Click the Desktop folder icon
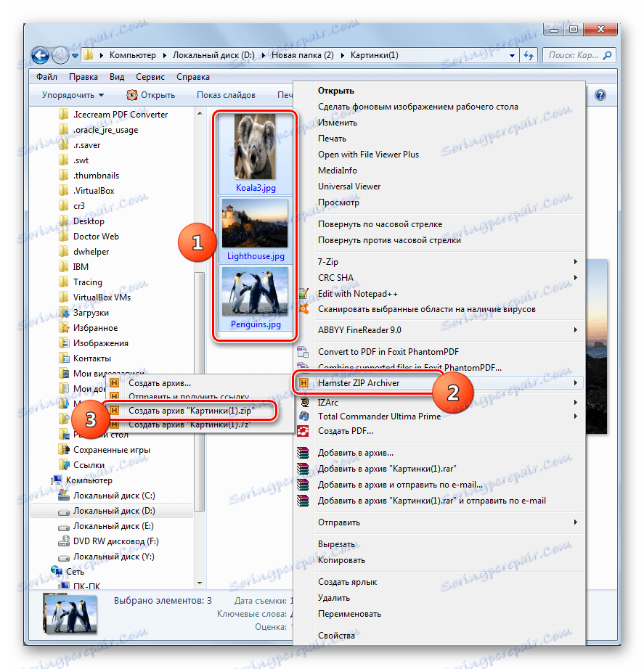This screenshot has height=669, width=644. 64,221
